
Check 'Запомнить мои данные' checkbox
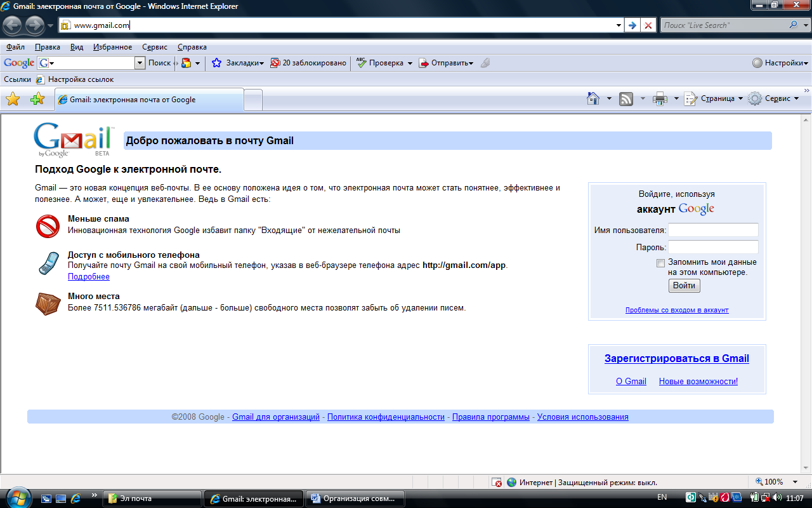click(x=660, y=263)
